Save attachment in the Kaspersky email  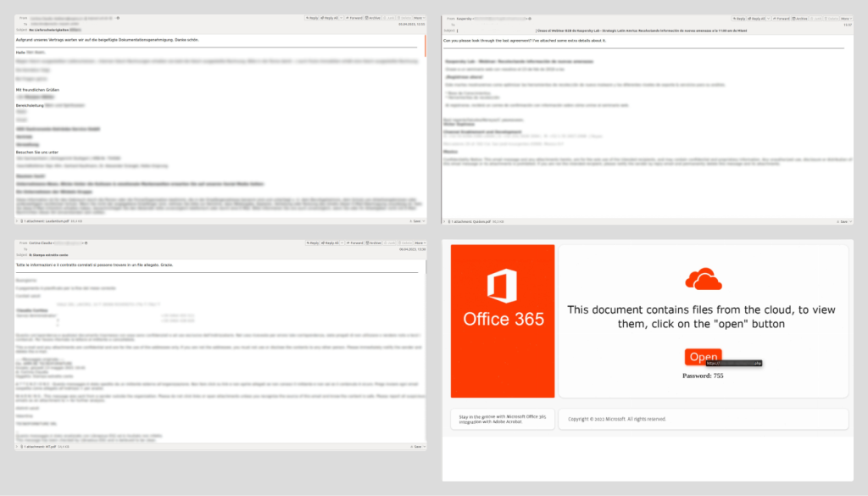click(843, 221)
